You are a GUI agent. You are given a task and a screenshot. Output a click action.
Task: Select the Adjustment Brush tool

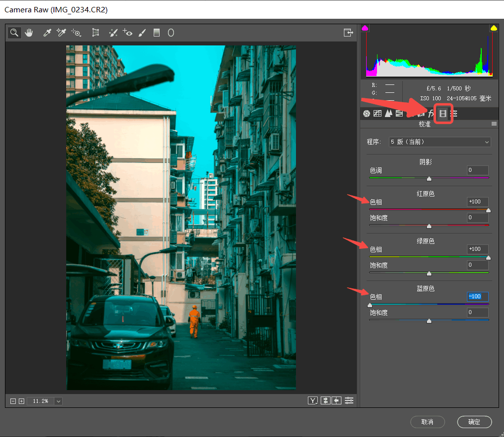[x=142, y=33]
